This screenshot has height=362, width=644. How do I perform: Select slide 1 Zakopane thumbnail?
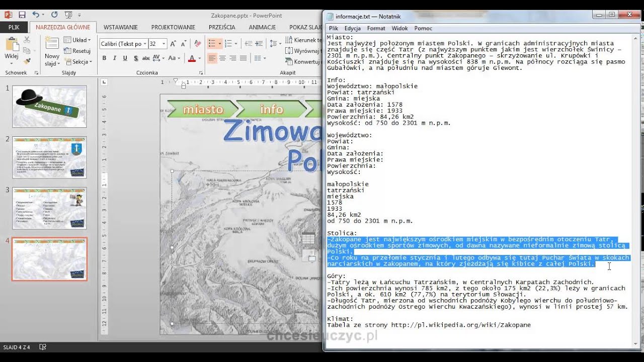point(49,106)
